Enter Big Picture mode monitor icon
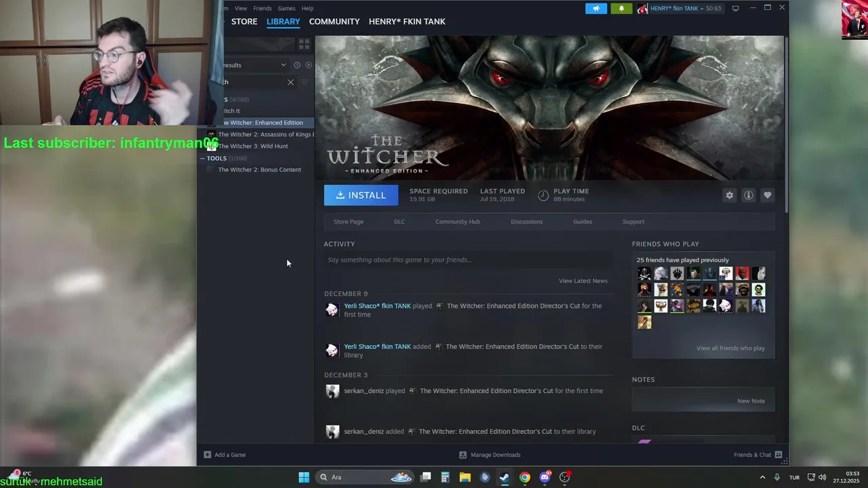This screenshot has width=868, height=488. click(x=735, y=8)
